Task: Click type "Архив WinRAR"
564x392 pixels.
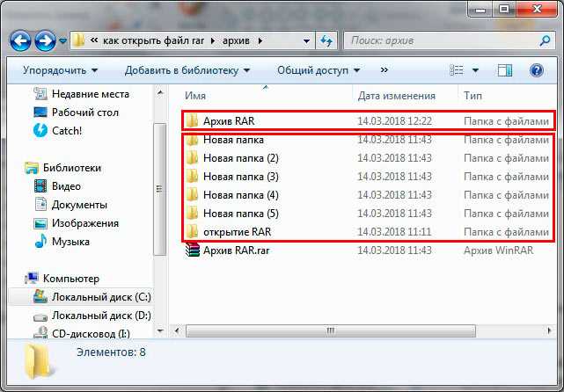Action: click(499, 250)
